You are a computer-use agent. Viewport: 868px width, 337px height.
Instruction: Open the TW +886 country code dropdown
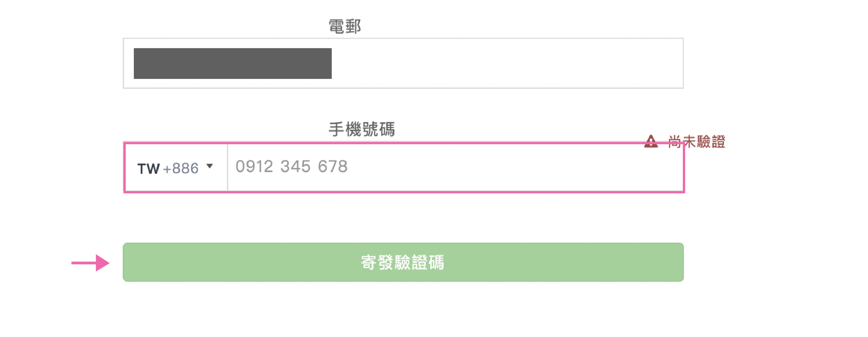(175, 167)
